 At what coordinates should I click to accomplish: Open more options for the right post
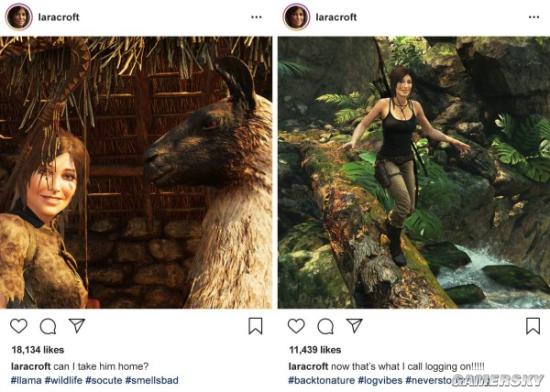pyautogui.click(x=534, y=17)
